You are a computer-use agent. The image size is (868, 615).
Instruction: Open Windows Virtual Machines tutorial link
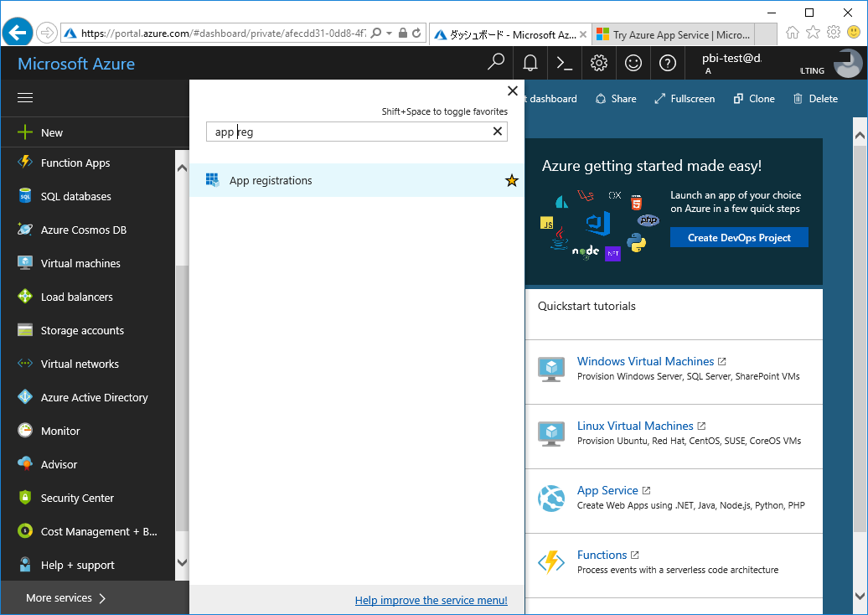pyautogui.click(x=645, y=361)
